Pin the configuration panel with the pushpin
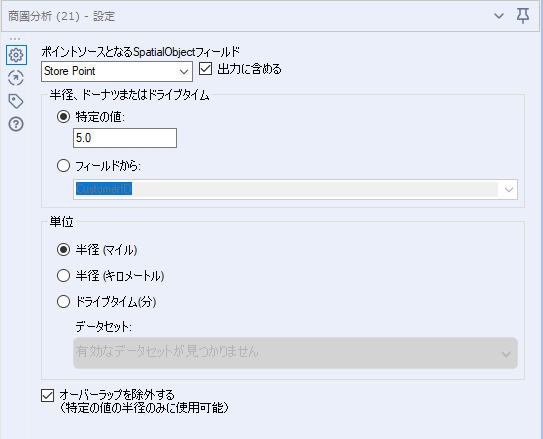 [x=523, y=16]
